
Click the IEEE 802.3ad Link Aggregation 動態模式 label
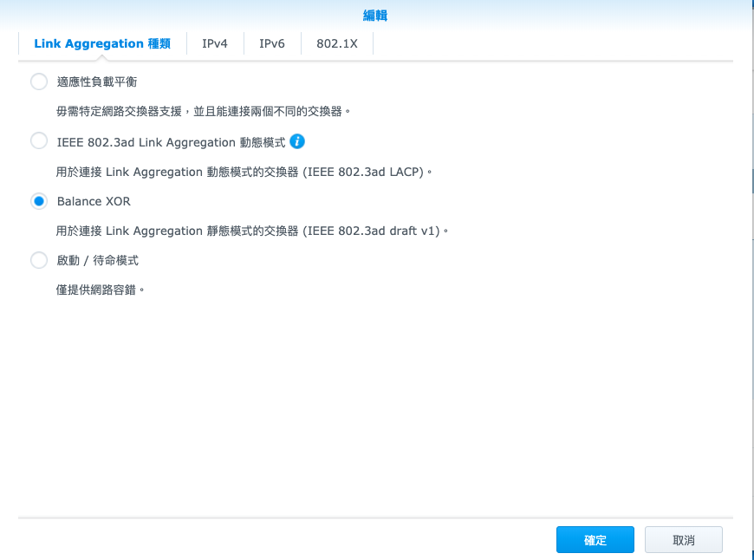(x=172, y=142)
